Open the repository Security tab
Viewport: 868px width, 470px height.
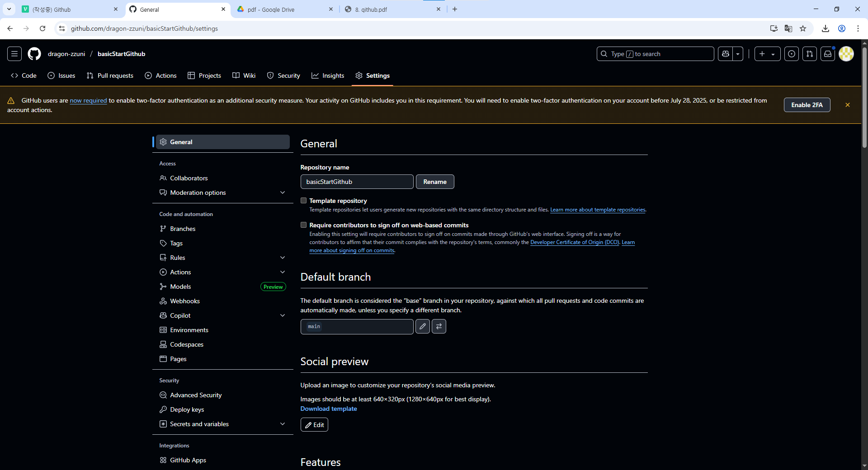click(283, 75)
